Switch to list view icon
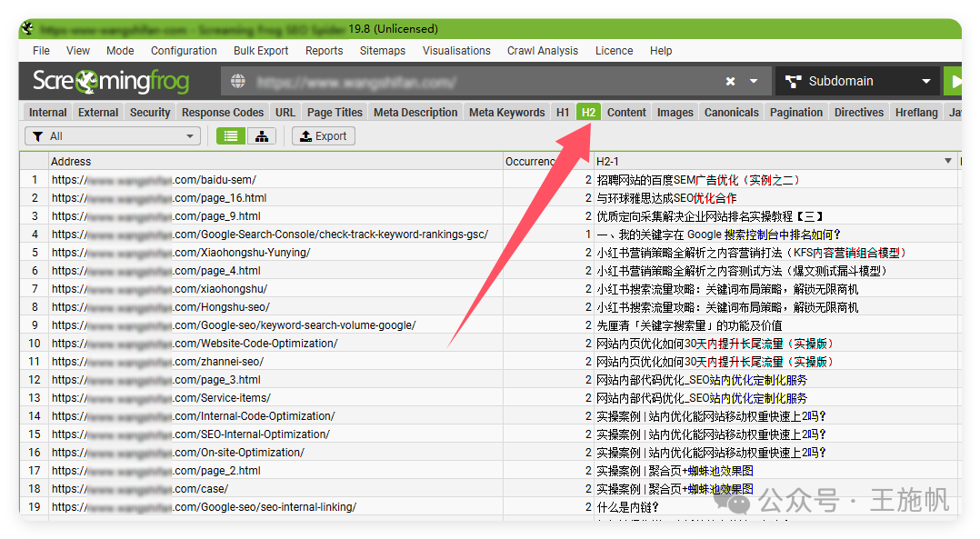The height and width of the screenshot is (539, 980). [x=231, y=136]
